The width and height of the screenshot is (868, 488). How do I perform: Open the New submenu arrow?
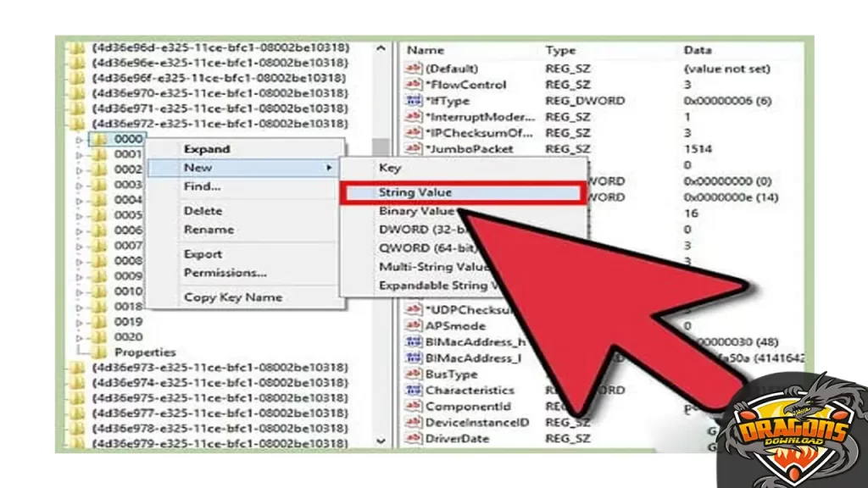point(331,167)
